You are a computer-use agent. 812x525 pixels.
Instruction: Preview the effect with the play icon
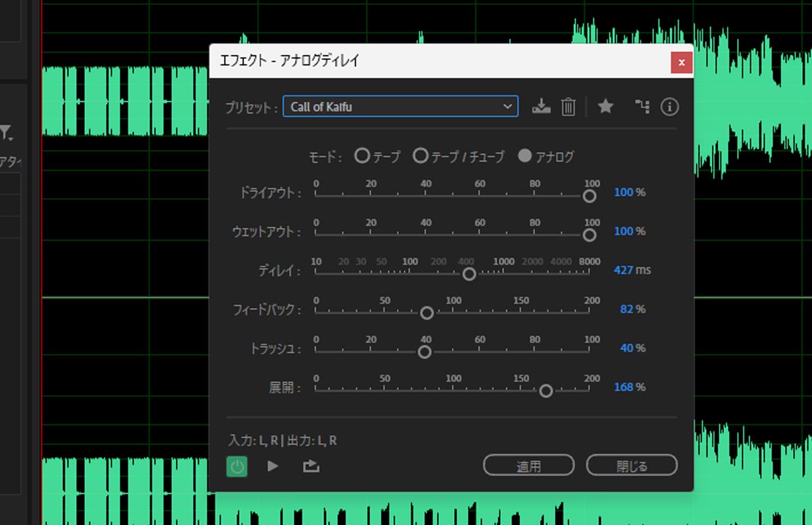click(272, 466)
